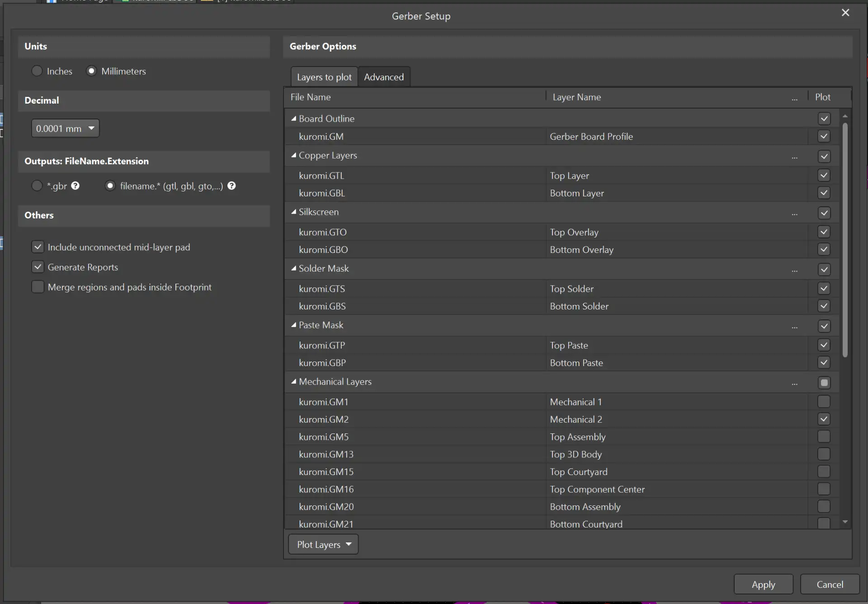Select the Layers to plot tab
This screenshot has width=868, height=604.
(324, 77)
